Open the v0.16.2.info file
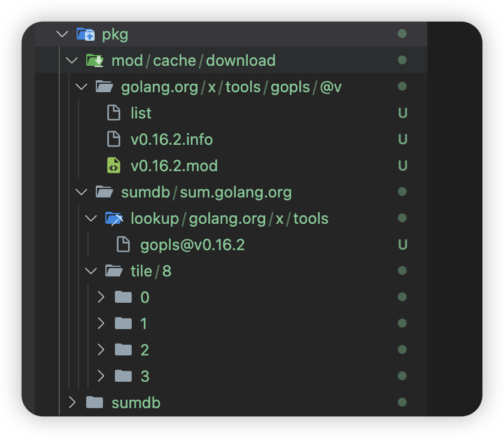 (171, 139)
